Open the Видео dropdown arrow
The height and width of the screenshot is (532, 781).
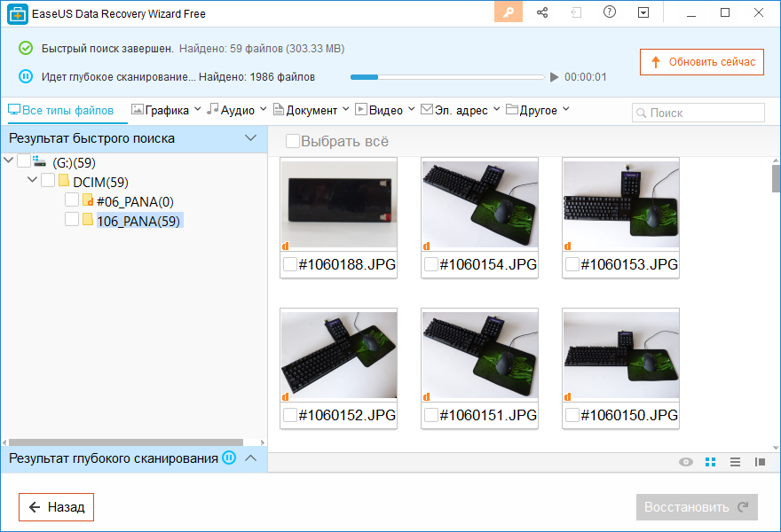coord(412,108)
